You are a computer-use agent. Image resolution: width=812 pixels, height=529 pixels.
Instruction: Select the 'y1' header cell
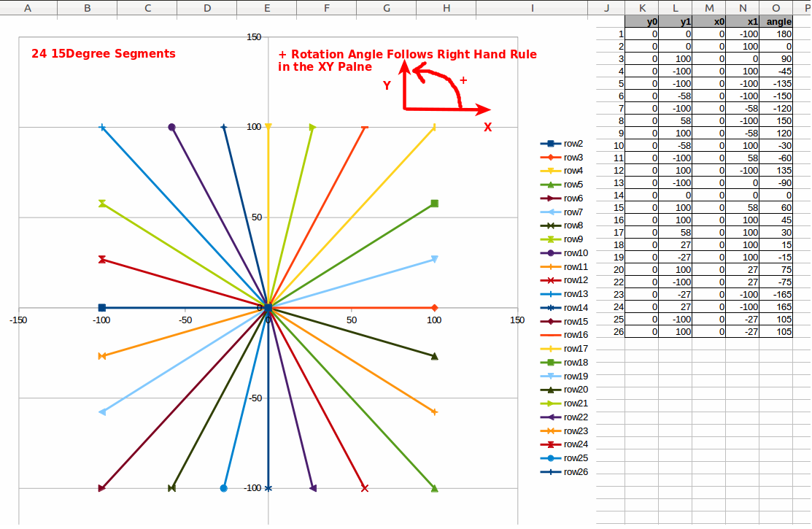(676, 21)
